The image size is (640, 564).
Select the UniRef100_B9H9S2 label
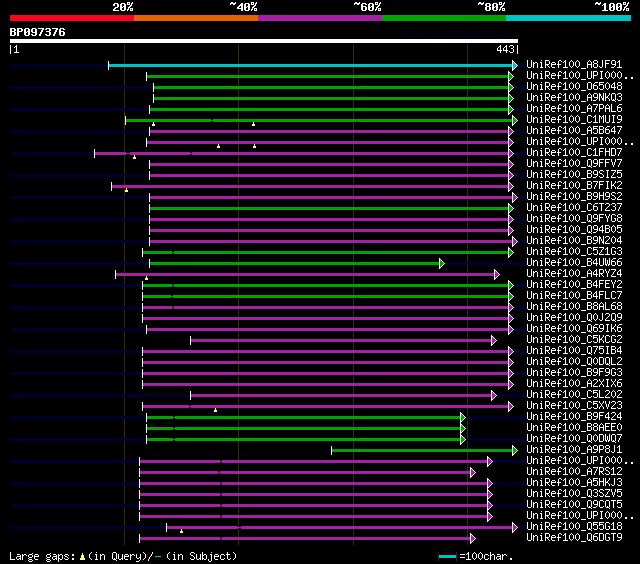coord(574,197)
